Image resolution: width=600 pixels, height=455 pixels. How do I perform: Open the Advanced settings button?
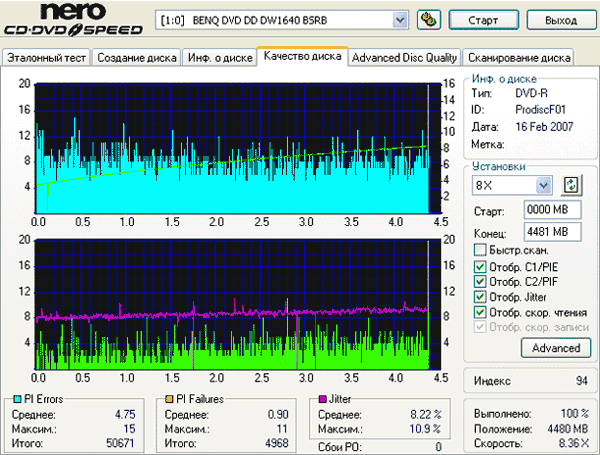pyautogui.click(x=555, y=348)
